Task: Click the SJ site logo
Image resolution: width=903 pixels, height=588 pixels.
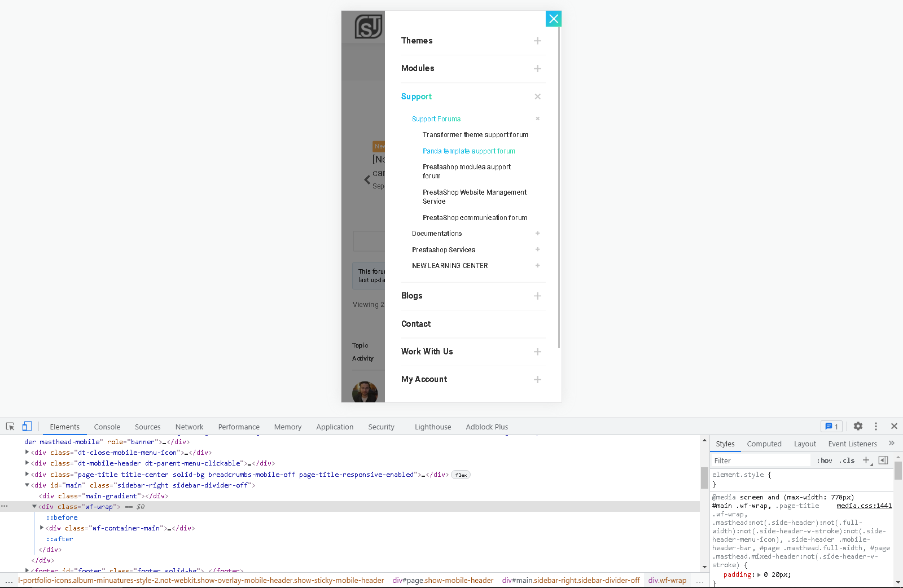Action: coord(369,27)
